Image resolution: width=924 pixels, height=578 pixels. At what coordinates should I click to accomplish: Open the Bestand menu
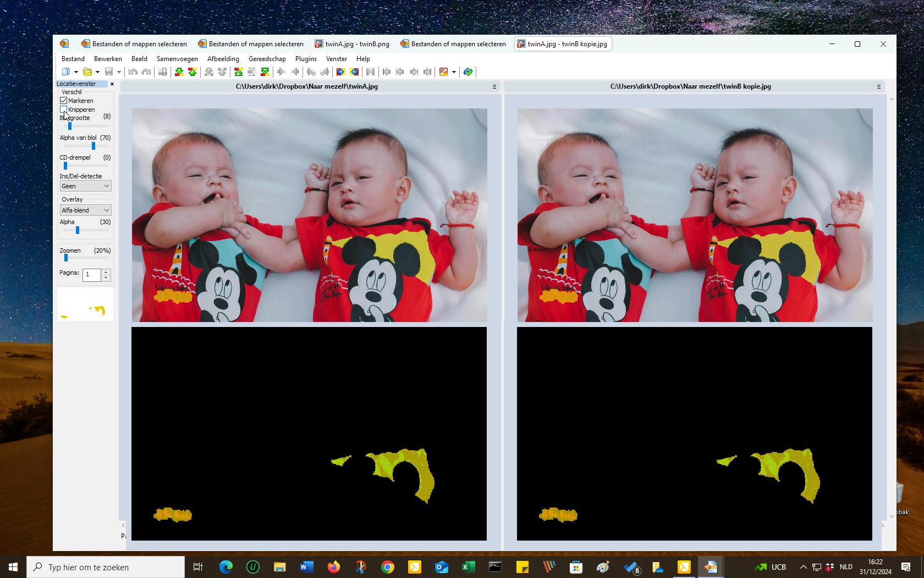click(x=73, y=59)
